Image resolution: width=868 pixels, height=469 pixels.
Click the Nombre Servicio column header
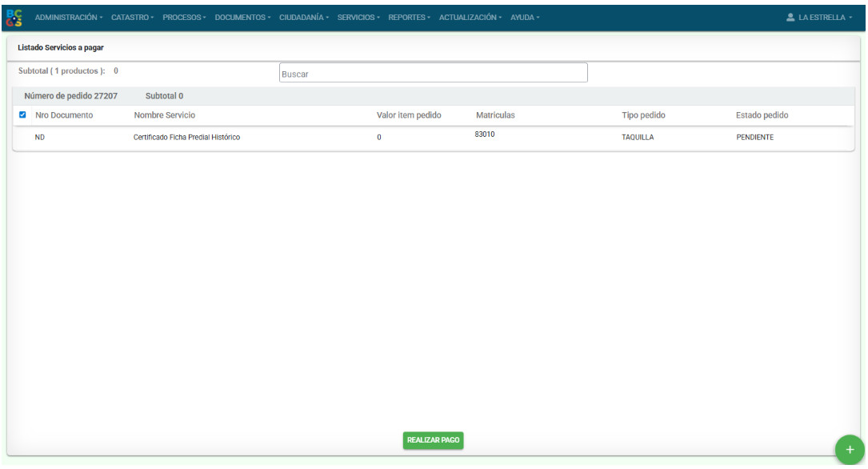[x=164, y=115]
